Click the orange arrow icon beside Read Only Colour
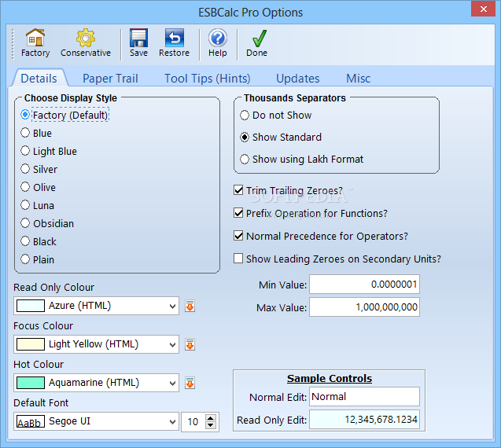 click(x=190, y=306)
